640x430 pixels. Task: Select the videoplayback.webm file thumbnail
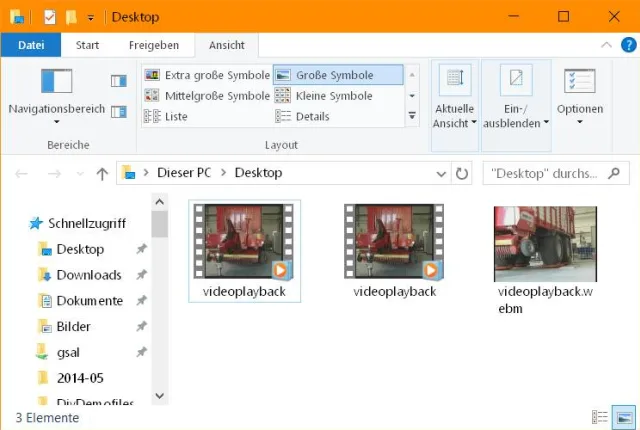(x=545, y=244)
